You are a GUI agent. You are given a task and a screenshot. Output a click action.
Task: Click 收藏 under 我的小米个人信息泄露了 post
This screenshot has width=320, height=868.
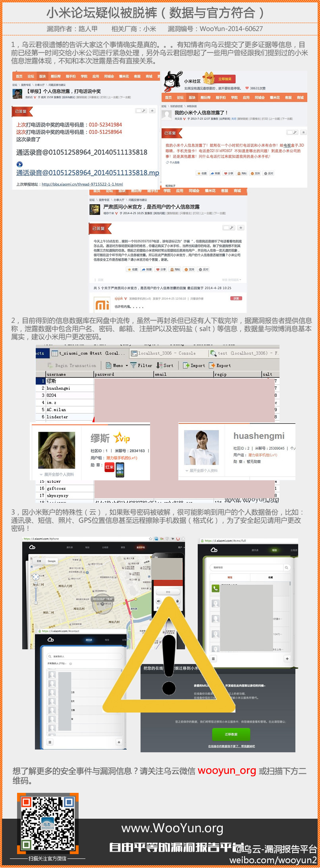point(202,173)
